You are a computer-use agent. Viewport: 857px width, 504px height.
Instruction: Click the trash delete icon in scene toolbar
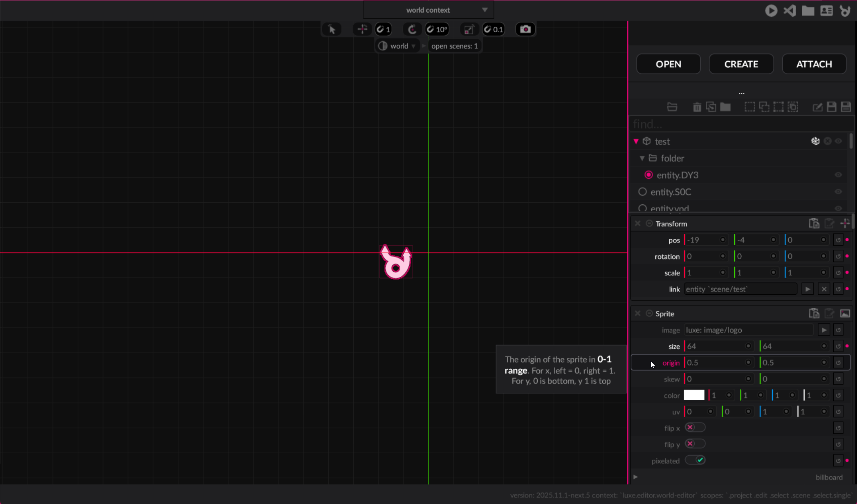[x=697, y=107]
